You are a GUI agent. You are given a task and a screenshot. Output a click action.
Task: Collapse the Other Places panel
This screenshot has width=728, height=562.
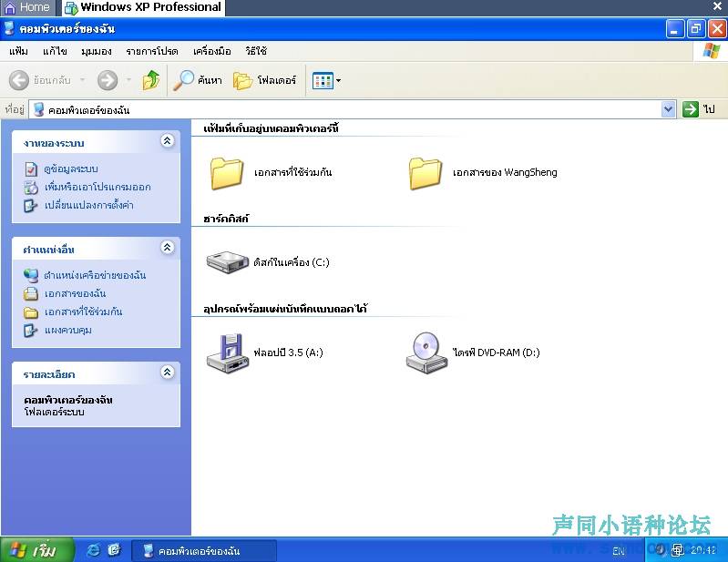click(x=167, y=248)
